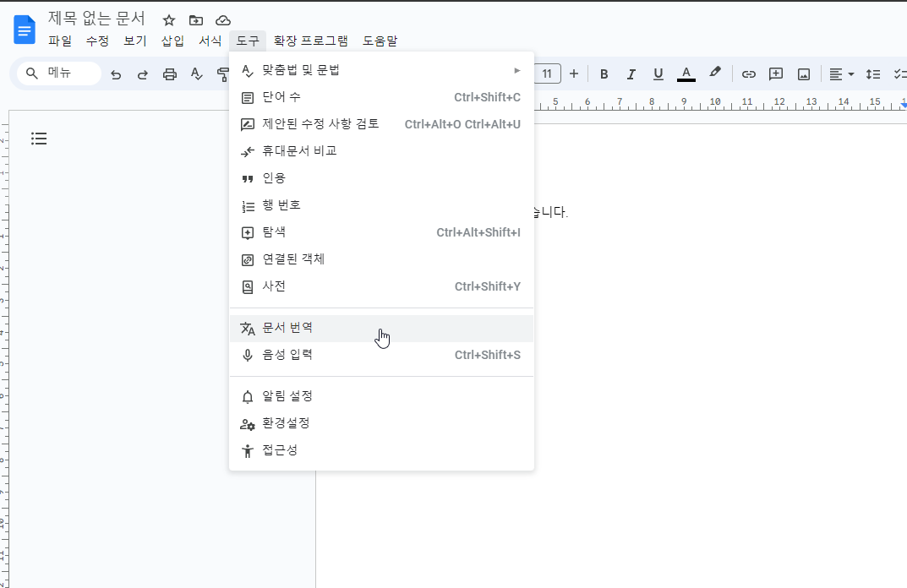
Task: Insert an image
Action: pyautogui.click(x=802, y=73)
